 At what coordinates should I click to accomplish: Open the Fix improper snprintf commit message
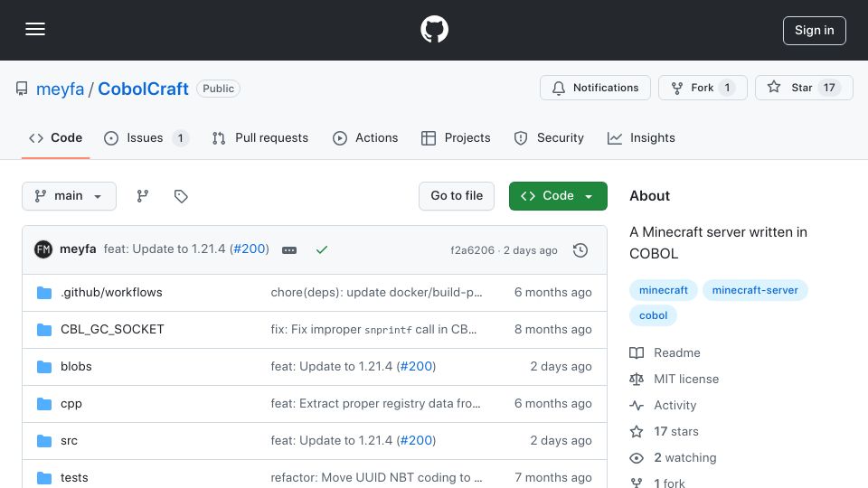point(373,329)
